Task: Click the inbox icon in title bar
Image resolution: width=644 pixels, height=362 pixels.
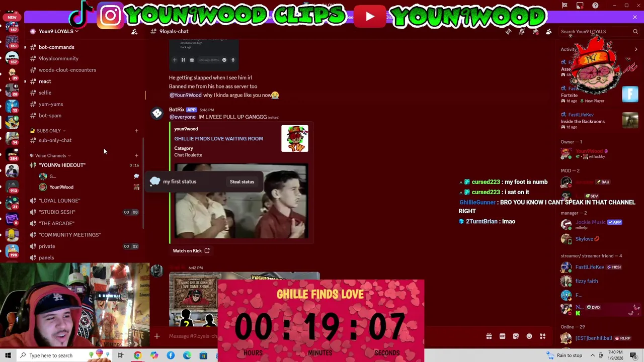Action: [580, 5]
